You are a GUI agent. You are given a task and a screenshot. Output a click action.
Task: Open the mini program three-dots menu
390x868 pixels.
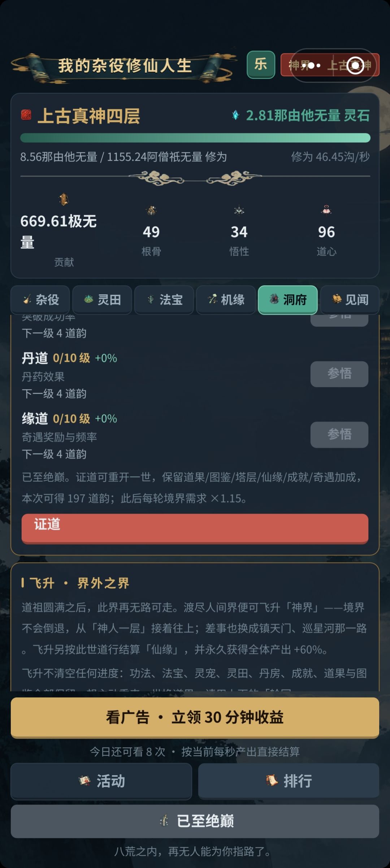pos(311,65)
